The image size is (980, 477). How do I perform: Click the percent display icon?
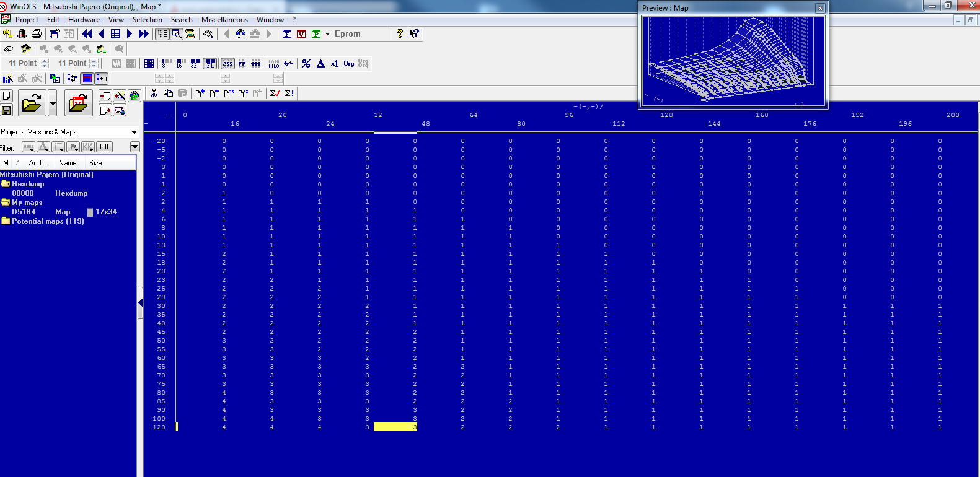(x=306, y=63)
